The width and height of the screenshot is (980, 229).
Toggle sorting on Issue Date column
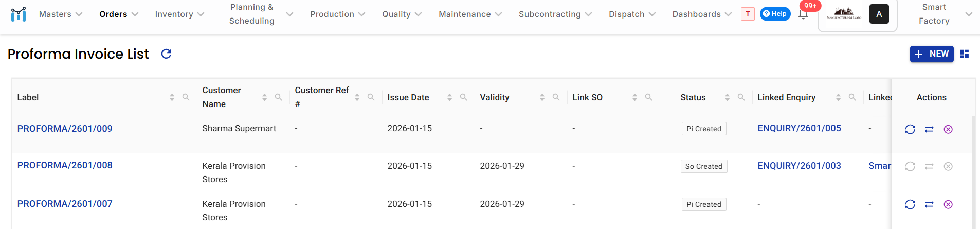click(449, 97)
